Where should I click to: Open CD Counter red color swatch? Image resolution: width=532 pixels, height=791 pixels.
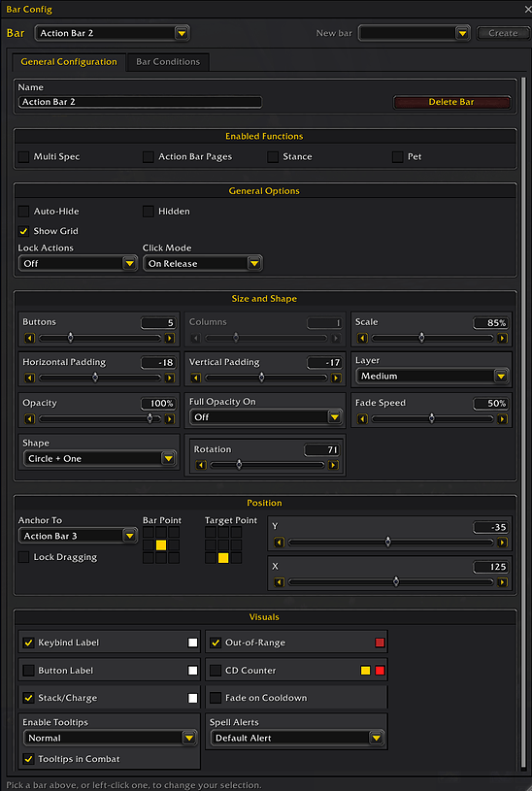(381, 671)
